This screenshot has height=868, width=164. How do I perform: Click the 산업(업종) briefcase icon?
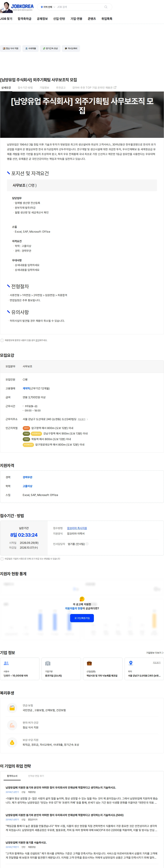[89, 663]
